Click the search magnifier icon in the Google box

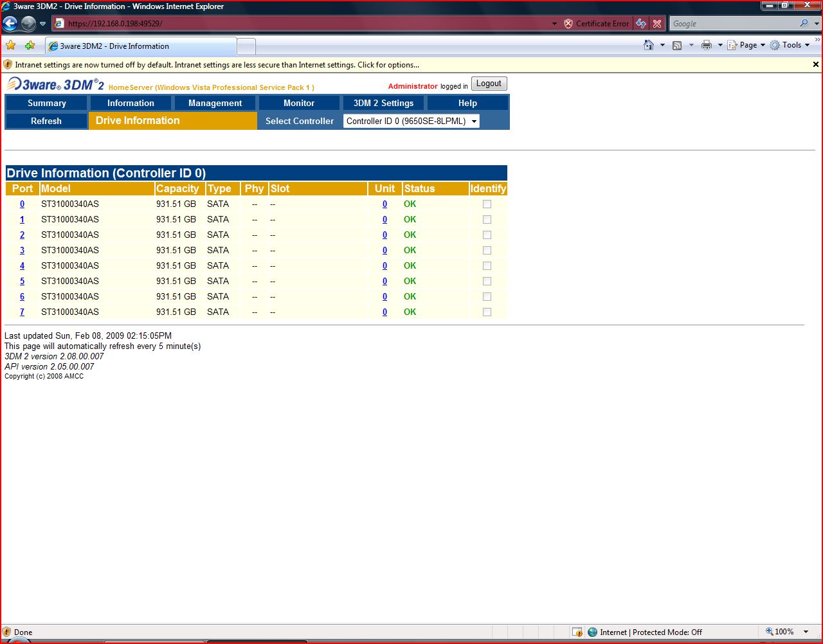(804, 23)
